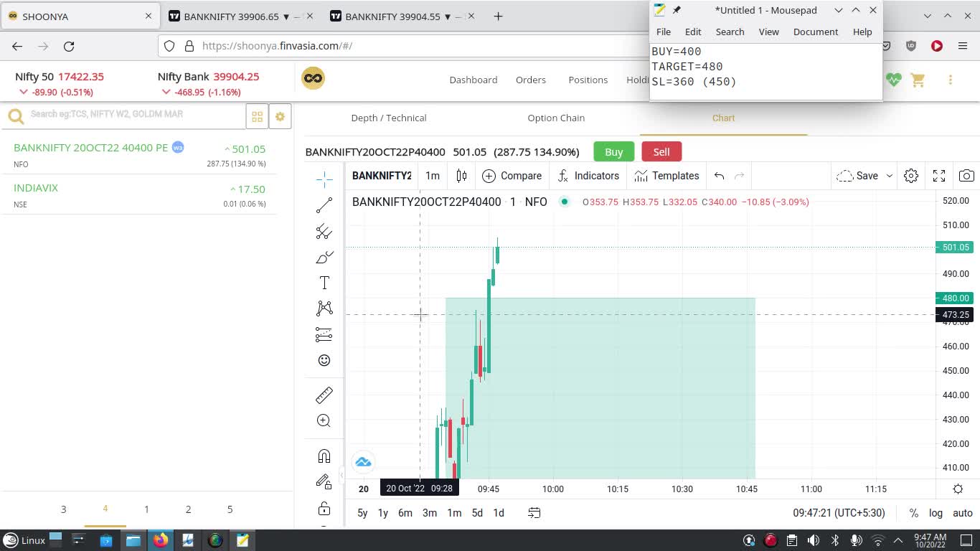Select the Chart tab
Viewport: 980px width, 551px height.
click(x=723, y=118)
